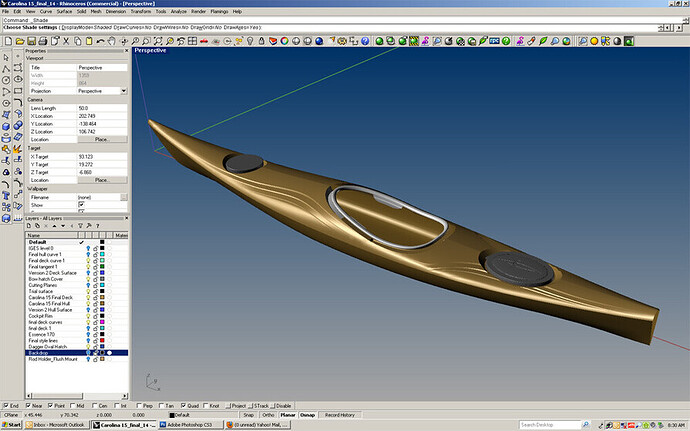Click the red car icon in toolbar
690x431 pixels.
(204, 41)
